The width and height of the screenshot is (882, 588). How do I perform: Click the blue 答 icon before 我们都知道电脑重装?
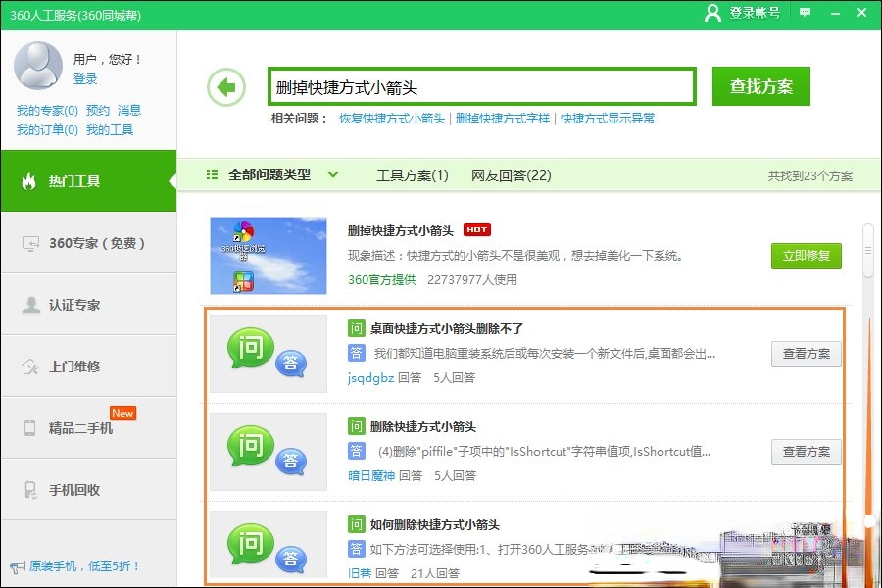click(356, 353)
